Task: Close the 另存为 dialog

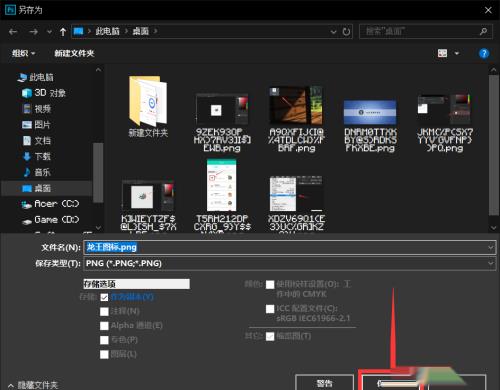Action: 488,10
